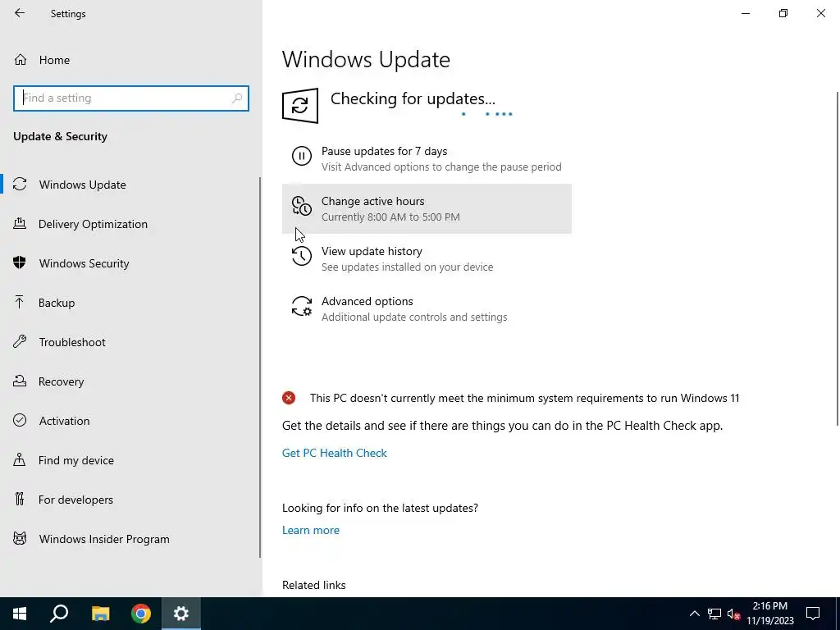Open the clock showing 2:16 PM
The height and width of the screenshot is (630, 840).
tap(769, 614)
